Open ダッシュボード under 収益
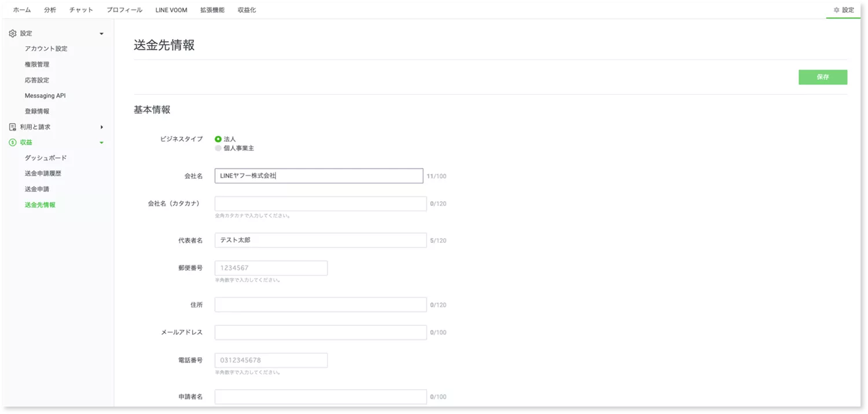 [46, 158]
